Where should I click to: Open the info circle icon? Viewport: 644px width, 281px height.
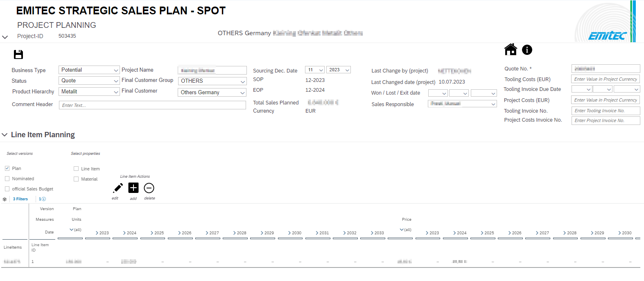coord(527,50)
